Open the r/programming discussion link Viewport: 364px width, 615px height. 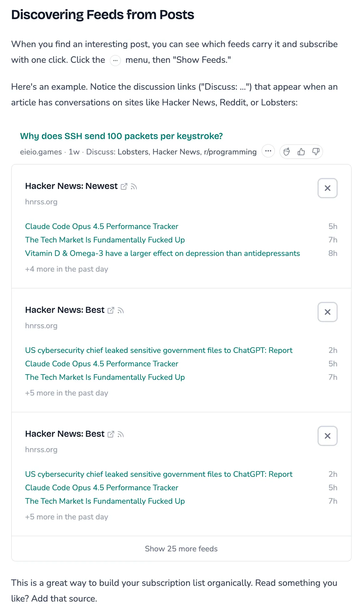coord(230,152)
